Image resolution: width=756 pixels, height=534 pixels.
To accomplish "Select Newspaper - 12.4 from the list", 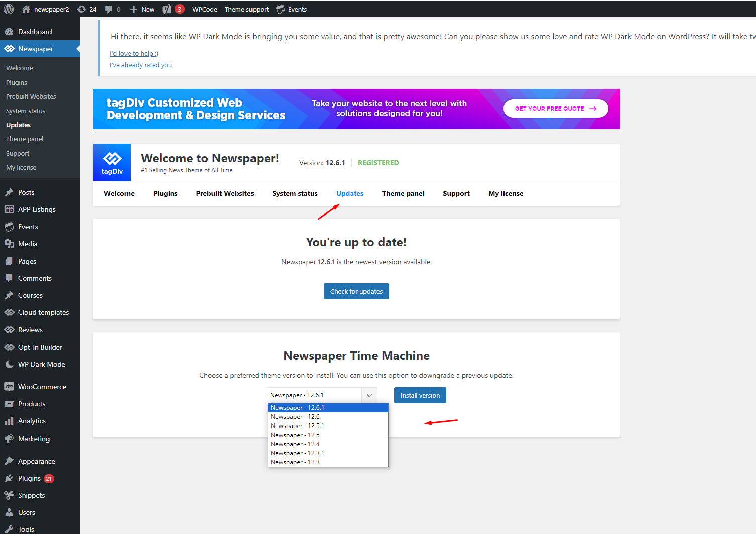I will [x=328, y=444].
